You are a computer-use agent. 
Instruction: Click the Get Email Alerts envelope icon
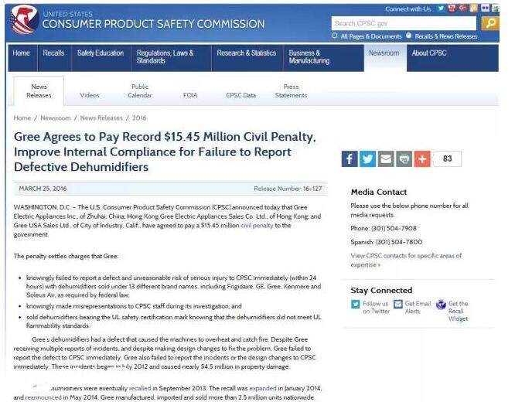[x=398, y=305]
